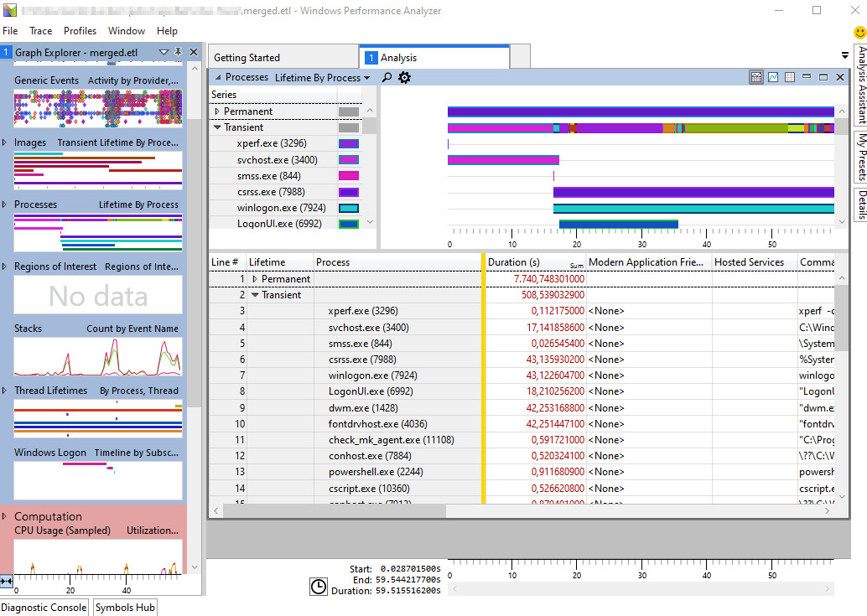Screen dimensions: 867x616
Task: Open the Stacks Count by Event thumbnail
Action: point(98,357)
